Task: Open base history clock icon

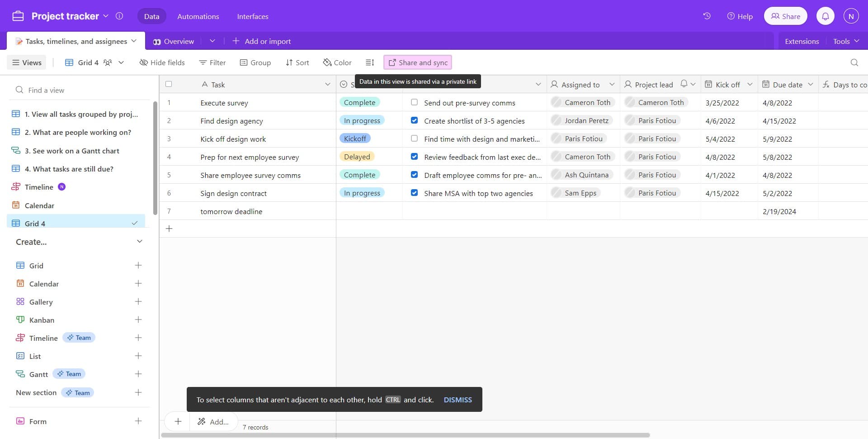Action: 707,16
